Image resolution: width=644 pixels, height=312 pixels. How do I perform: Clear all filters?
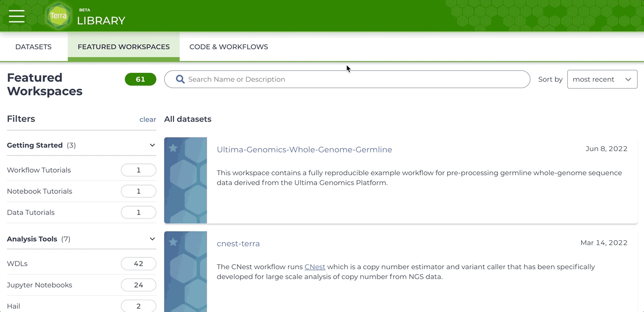pos(147,120)
